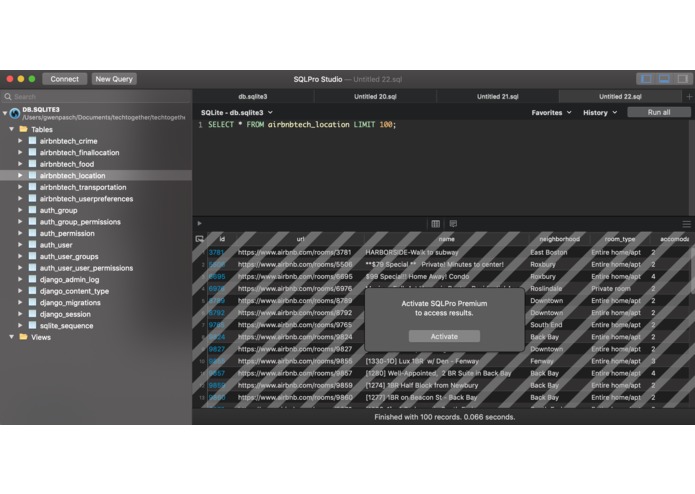Select auth_user_user_permissions in the tree
The image size is (695, 494).
86,268
